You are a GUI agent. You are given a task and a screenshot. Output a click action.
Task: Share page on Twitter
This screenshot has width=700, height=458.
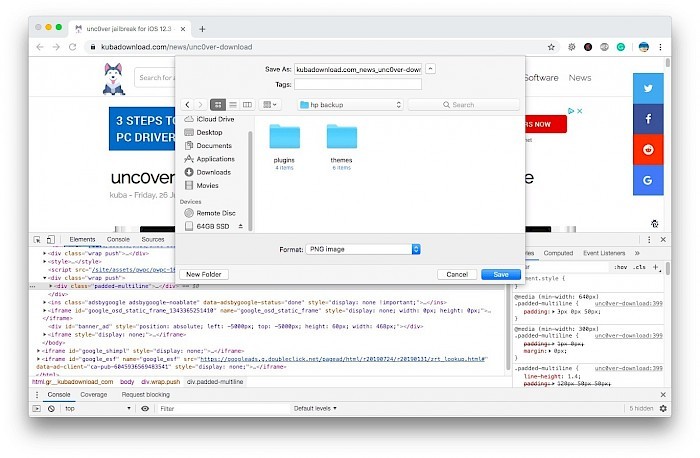[648, 88]
